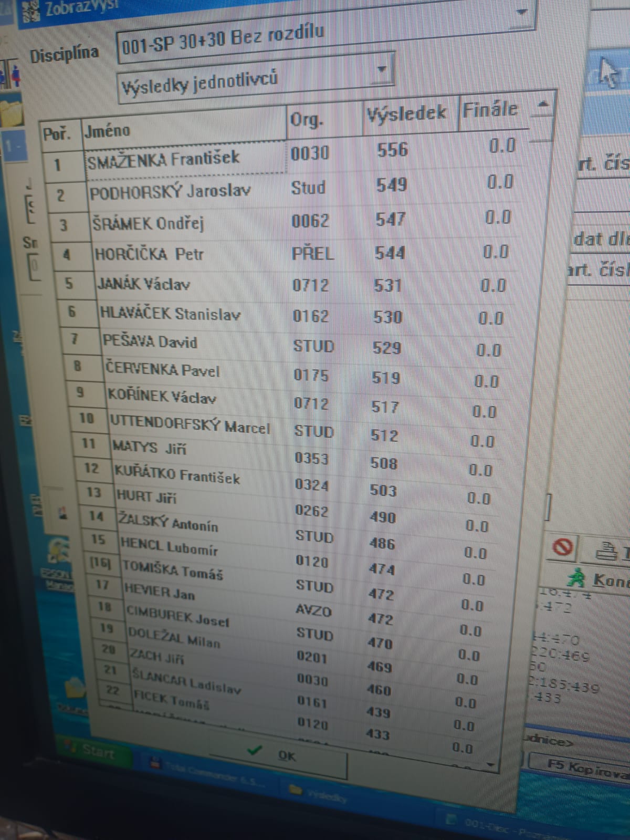Screen dimensions: 630x840
Task: Select row ČERVENKA Pavel
Action: coord(283,373)
